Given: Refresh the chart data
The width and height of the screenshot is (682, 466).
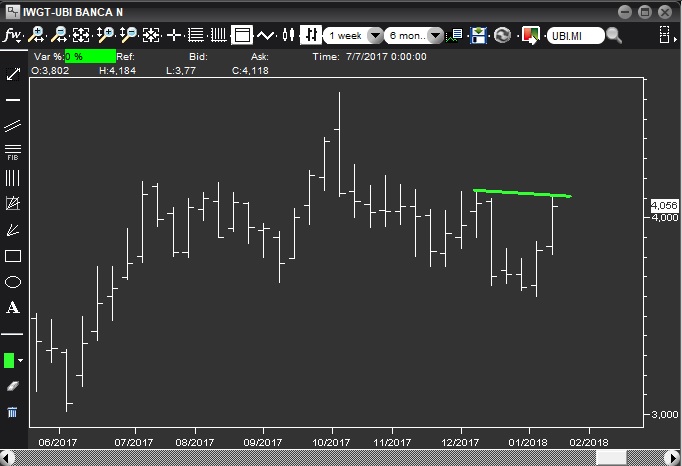Looking at the screenshot, I should (502, 35).
